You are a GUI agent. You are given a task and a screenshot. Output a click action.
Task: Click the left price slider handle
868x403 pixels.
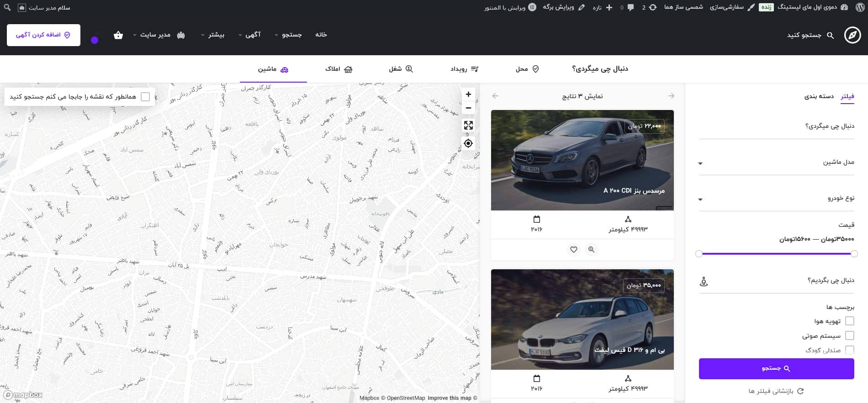pyautogui.click(x=699, y=254)
